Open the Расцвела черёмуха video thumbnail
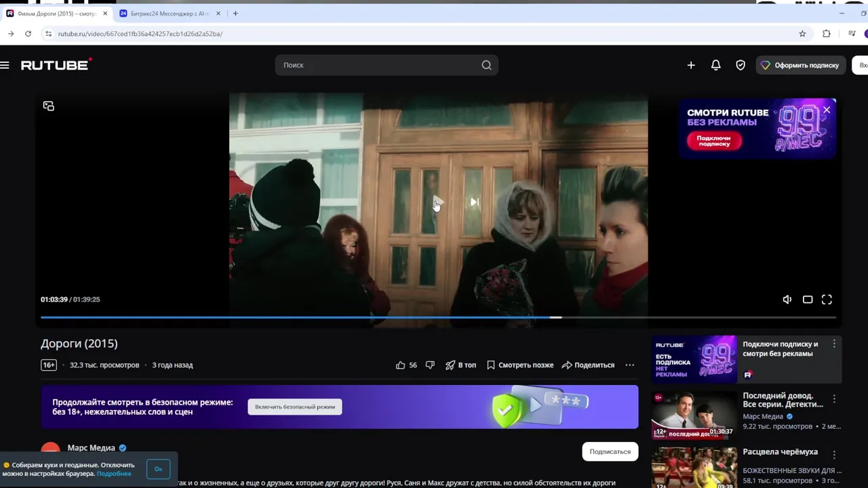 [694, 468]
